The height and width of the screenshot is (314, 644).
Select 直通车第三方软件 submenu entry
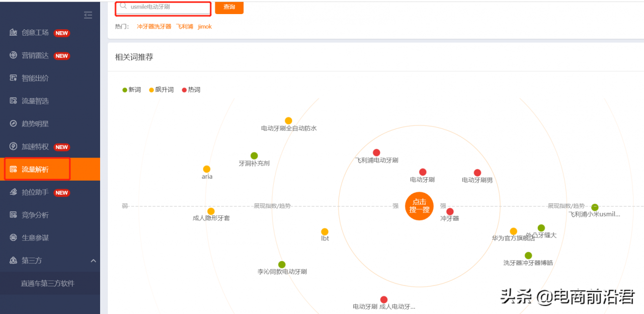tap(47, 283)
